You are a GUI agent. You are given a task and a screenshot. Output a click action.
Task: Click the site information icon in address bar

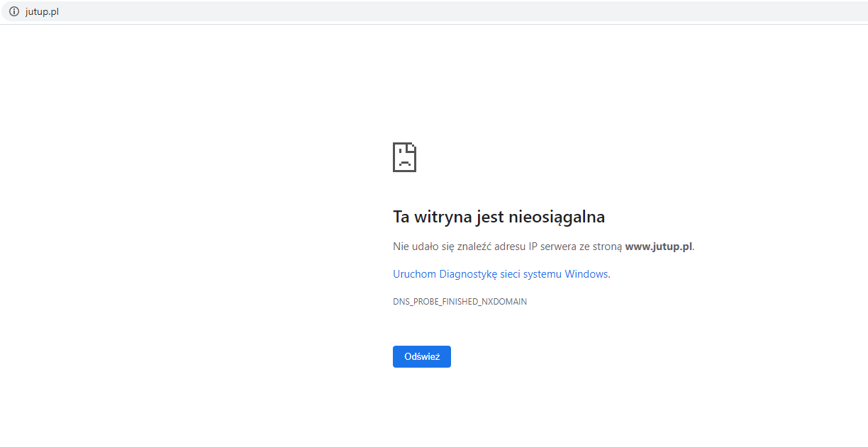pos(13,11)
